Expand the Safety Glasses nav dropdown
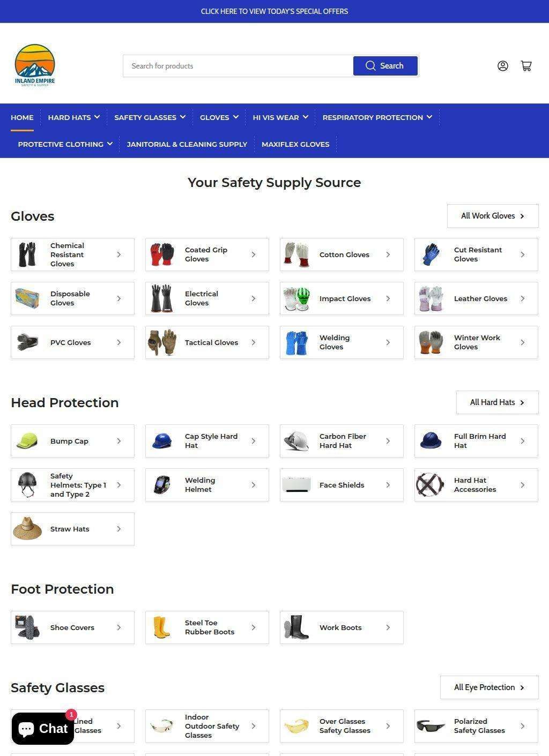This screenshot has width=549, height=756. (x=150, y=117)
